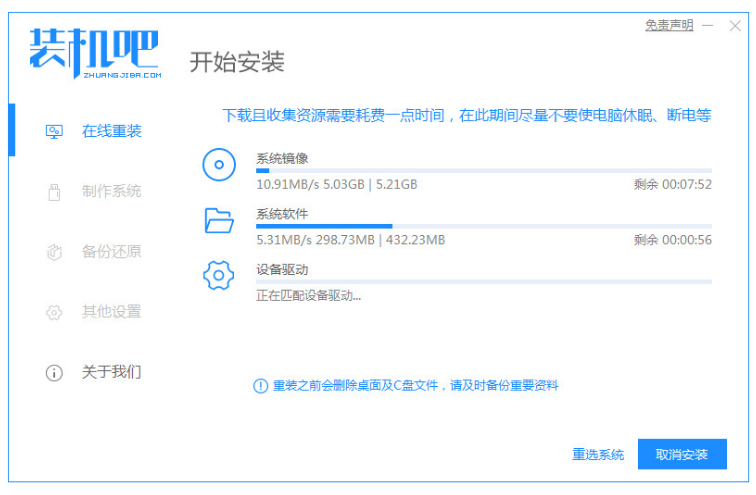
Task: Click the 备份还原 icon in sidebar
Action: pos(54,252)
